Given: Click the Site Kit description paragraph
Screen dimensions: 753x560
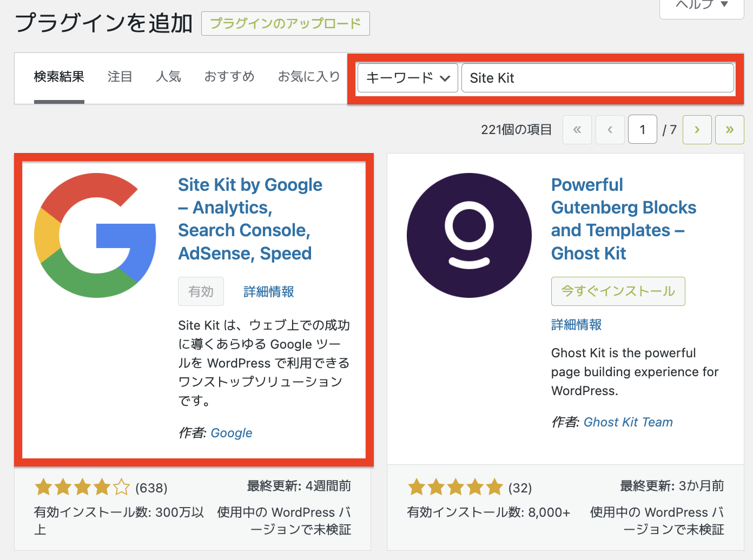Looking at the screenshot, I should pyautogui.click(x=264, y=363).
